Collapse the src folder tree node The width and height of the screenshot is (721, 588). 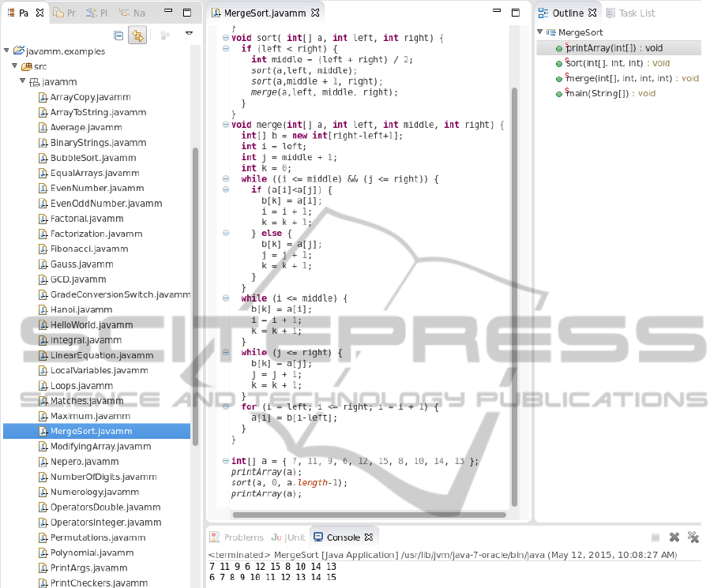pyautogui.click(x=15, y=66)
